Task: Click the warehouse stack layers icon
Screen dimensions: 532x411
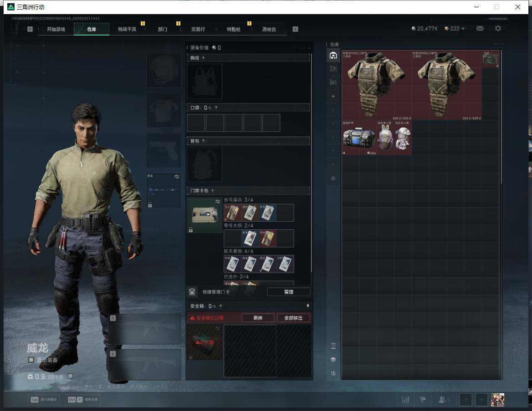Action: tap(333, 360)
